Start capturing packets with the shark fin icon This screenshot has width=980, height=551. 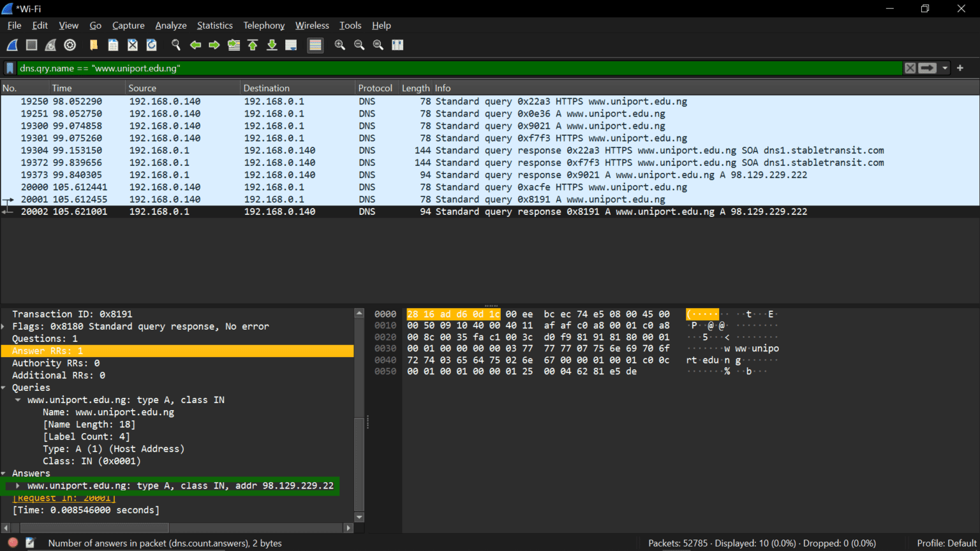11,45
